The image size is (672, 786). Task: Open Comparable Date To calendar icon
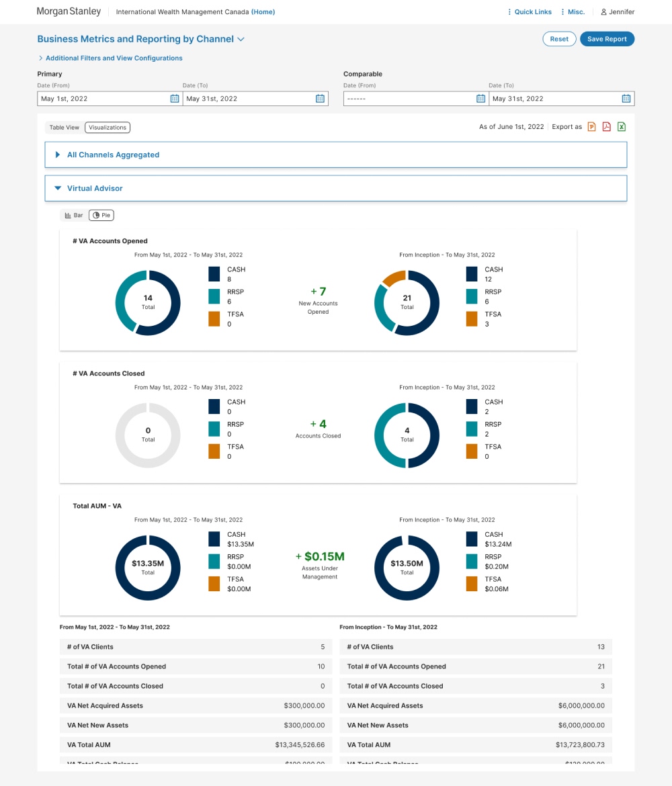click(x=626, y=99)
